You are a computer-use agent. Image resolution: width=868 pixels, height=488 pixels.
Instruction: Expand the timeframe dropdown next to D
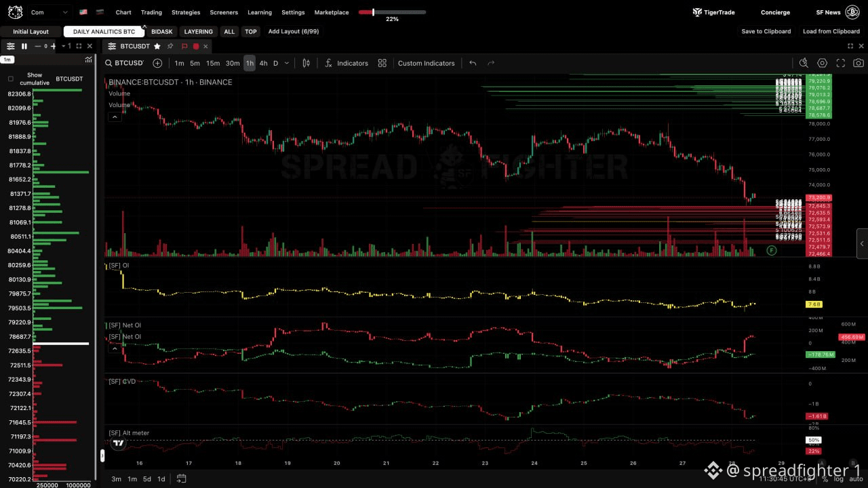point(286,63)
